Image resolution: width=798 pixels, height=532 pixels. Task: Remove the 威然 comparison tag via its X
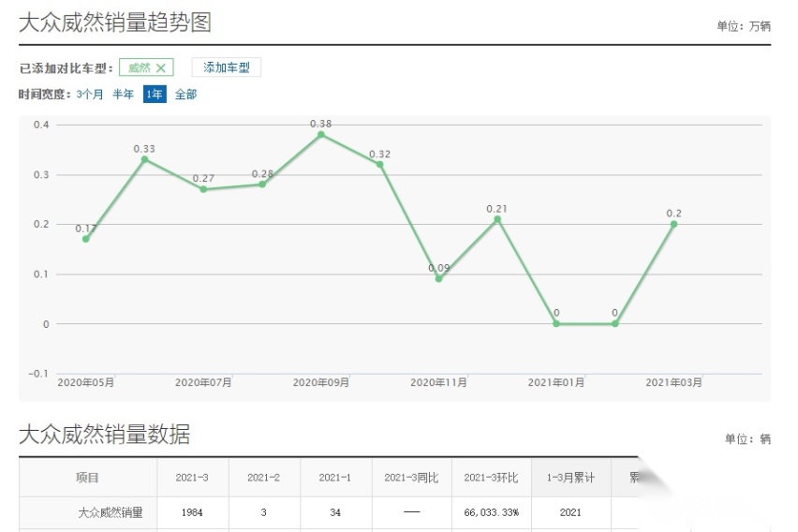coord(161,67)
